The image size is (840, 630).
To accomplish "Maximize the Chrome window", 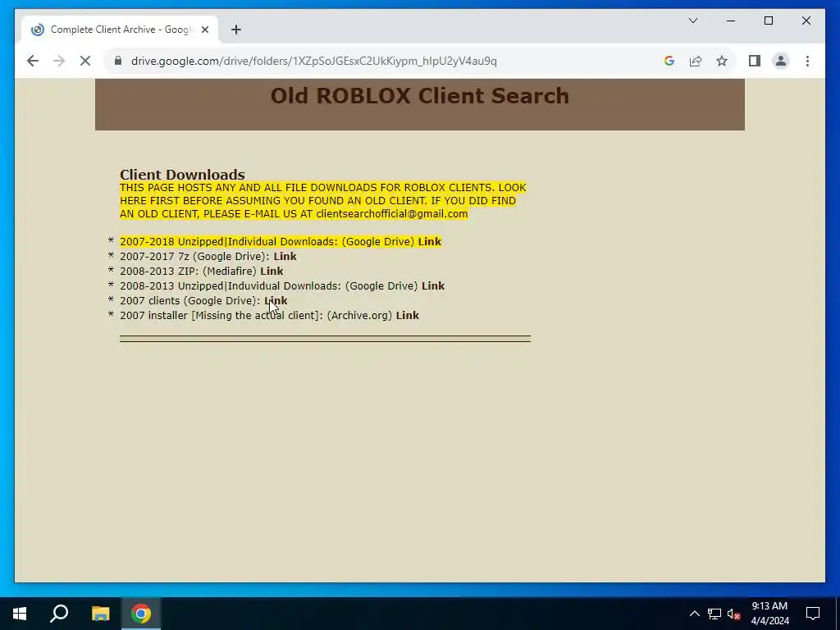I will coord(768,21).
